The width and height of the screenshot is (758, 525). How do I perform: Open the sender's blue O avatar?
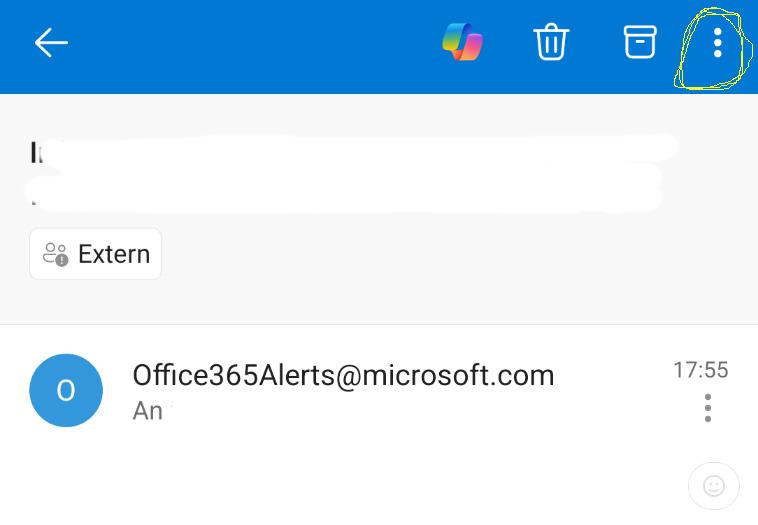(66, 391)
